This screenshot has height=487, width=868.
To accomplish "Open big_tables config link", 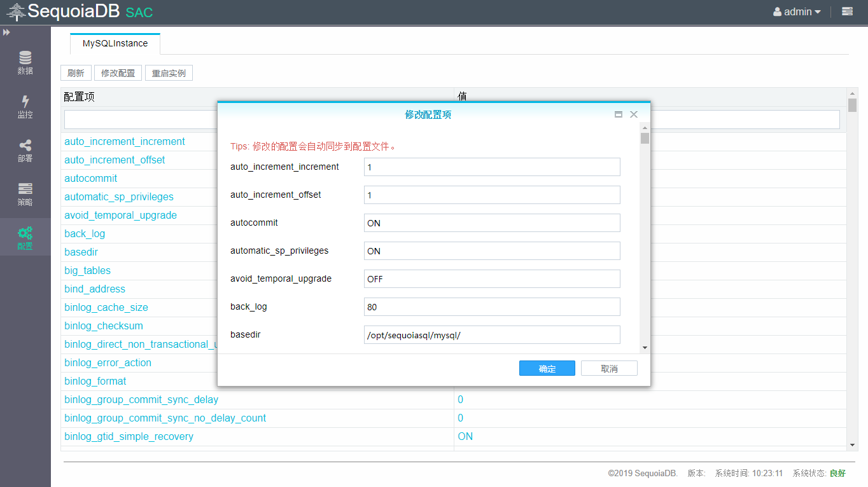I will coord(88,271).
